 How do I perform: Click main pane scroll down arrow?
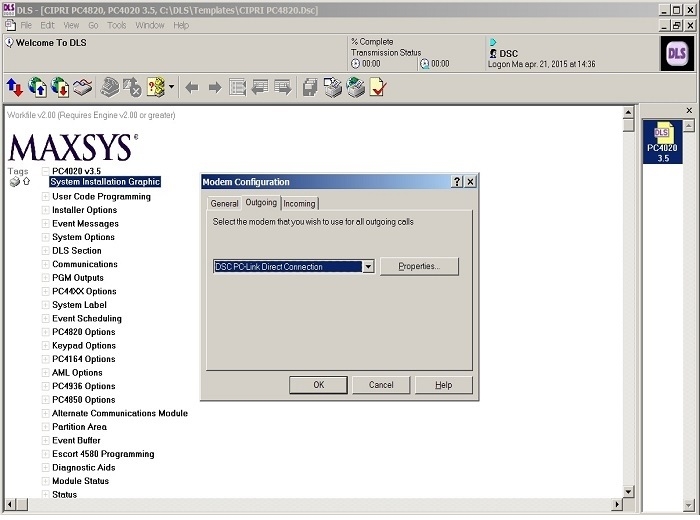(x=628, y=492)
